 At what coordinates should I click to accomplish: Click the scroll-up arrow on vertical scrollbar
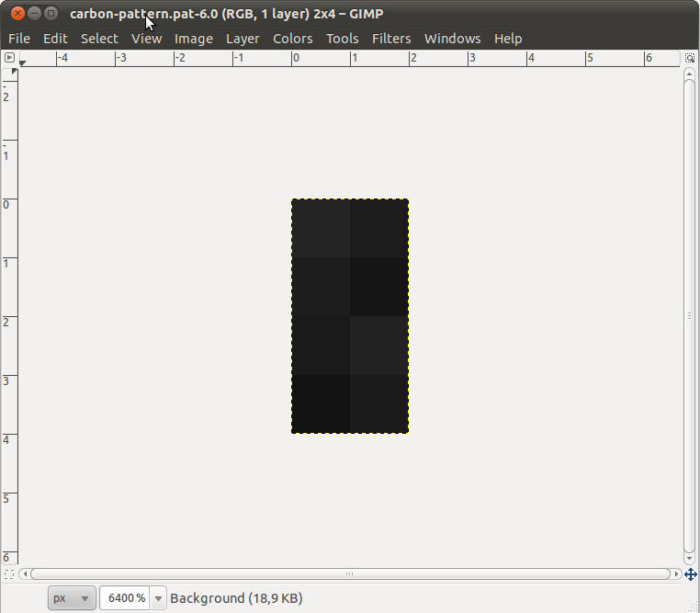point(689,74)
